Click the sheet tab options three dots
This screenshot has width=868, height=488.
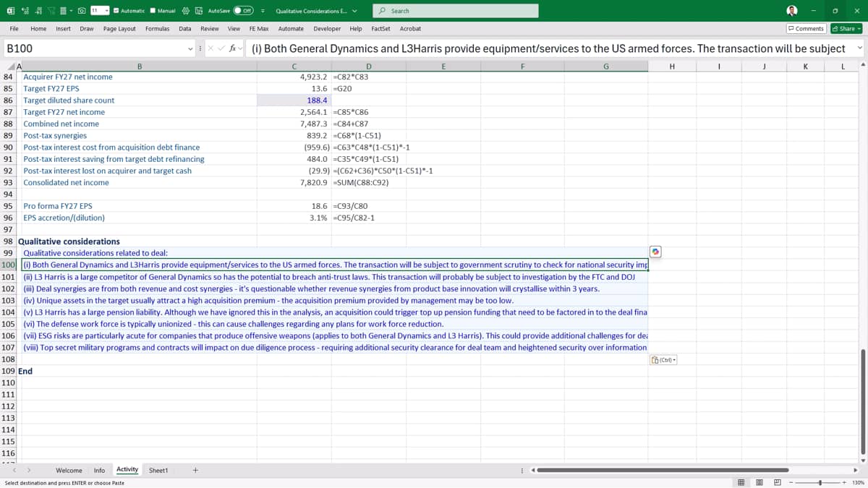[522, 470]
